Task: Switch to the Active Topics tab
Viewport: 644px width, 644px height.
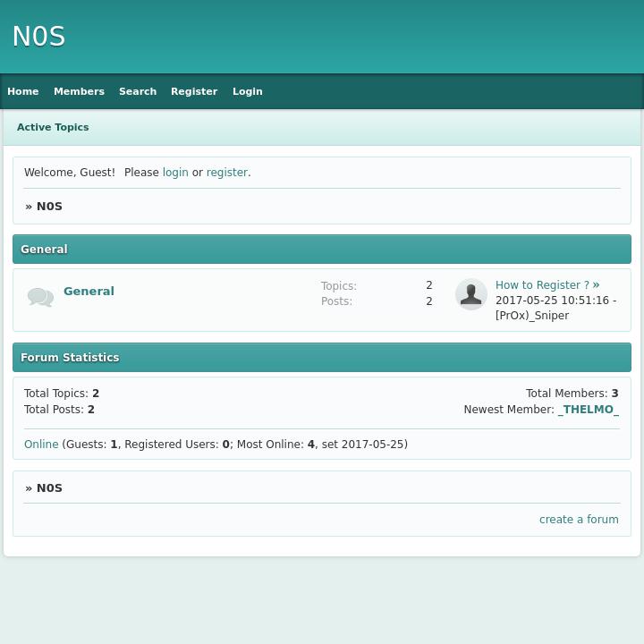Action: [x=53, y=127]
